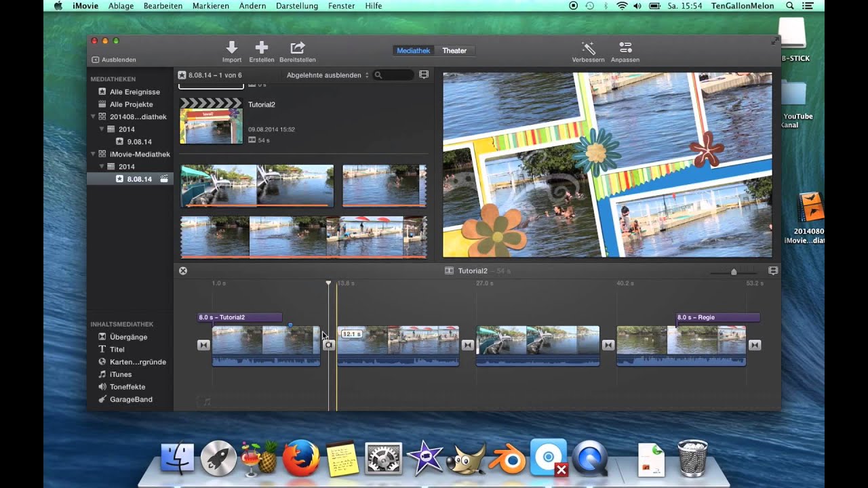Click the Import arrow icon

232,47
